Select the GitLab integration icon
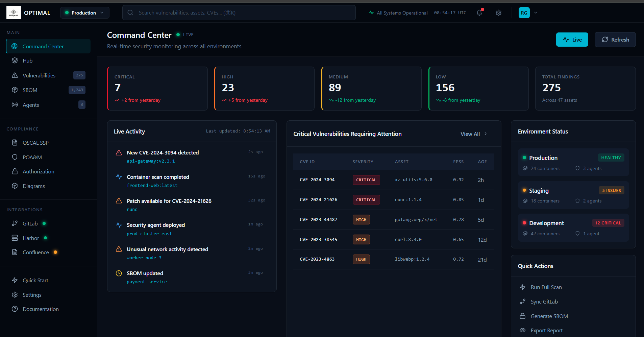 click(15, 223)
